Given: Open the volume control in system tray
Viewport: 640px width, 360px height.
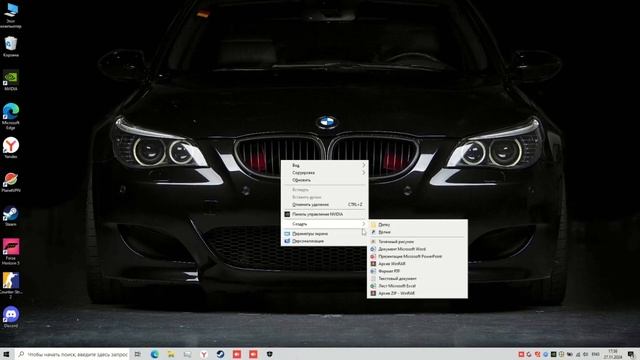Looking at the screenshot, I should point(585,354).
